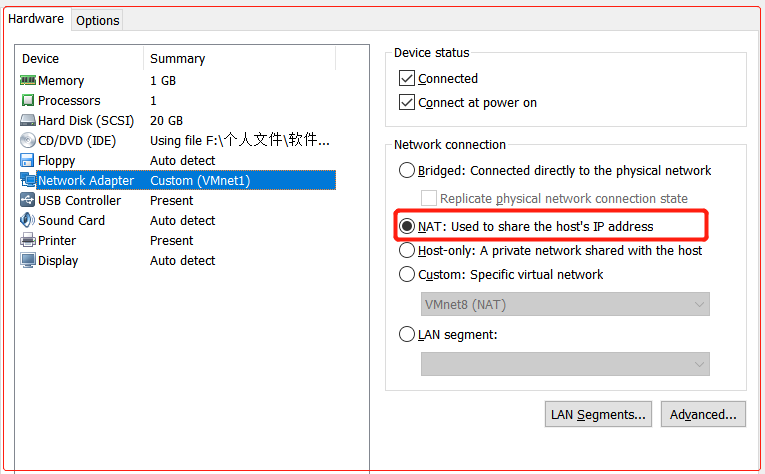The height and width of the screenshot is (474, 765).
Task: Select Custom specific virtual network option
Action: point(406,274)
